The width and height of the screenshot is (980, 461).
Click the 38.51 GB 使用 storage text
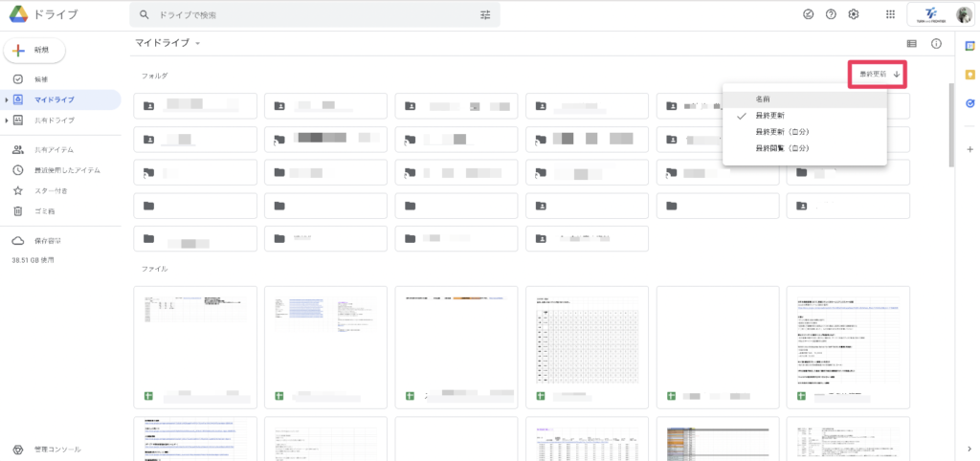click(x=33, y=260)
